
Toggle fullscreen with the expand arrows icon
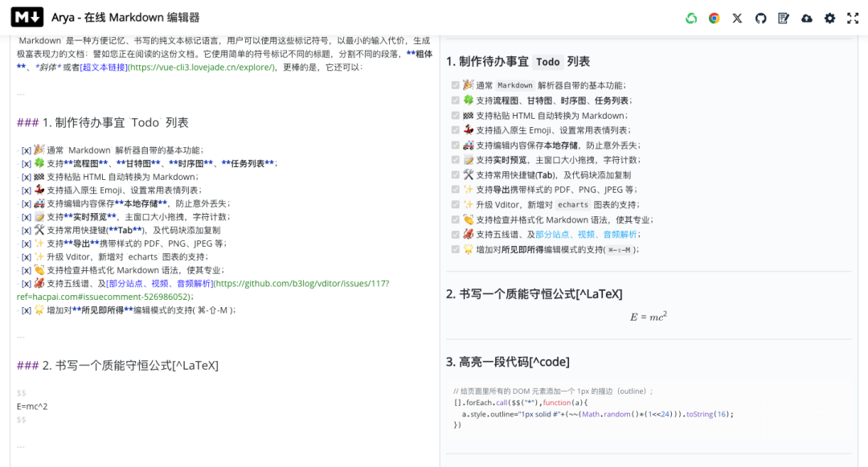pyautogui.click(x=853, y=18)
